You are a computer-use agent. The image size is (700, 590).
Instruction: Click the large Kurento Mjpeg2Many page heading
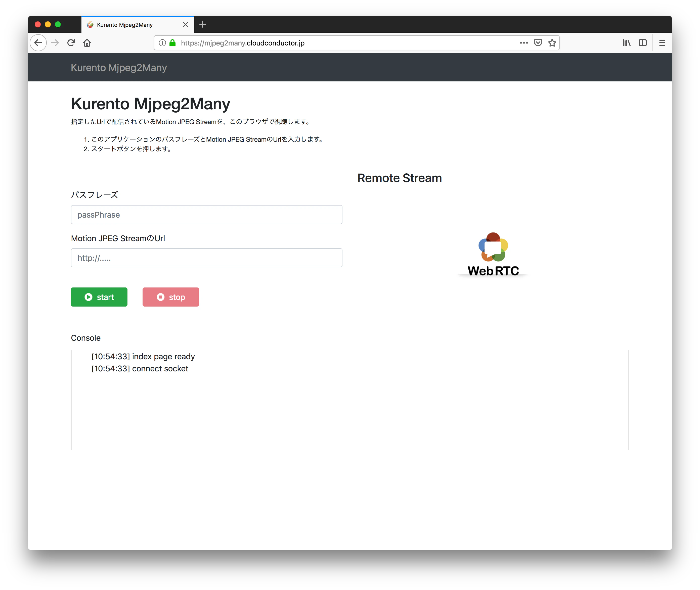151,104
